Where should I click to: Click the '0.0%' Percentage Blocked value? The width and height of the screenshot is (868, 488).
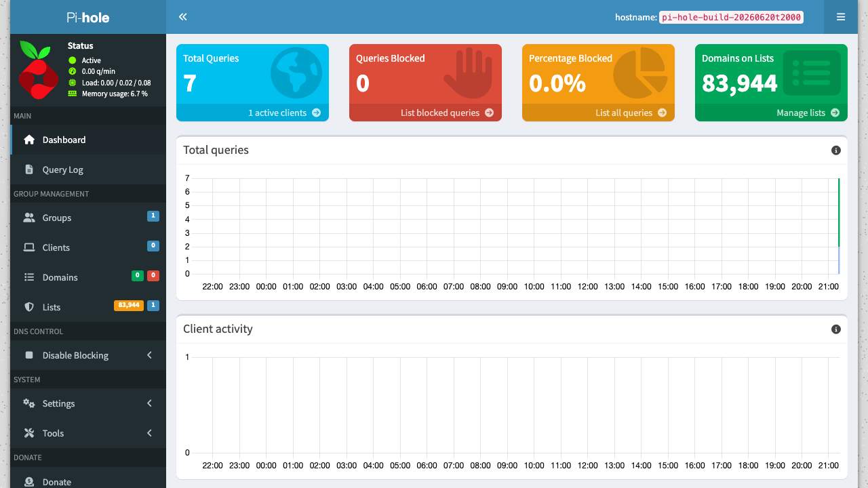(x=557, y=83)
